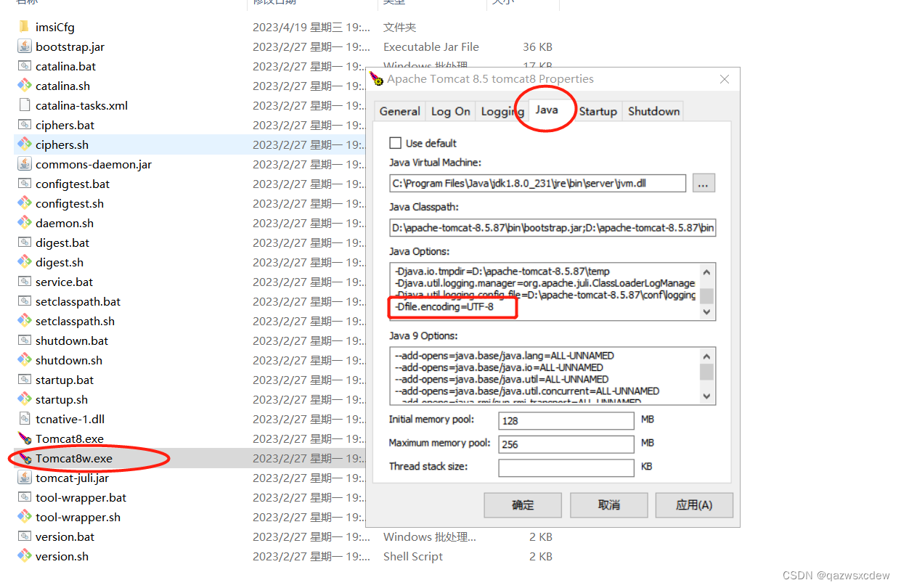This screenshot has width=901, height=588.
Task: Click the 应用(A) apply button
Action: click(x=694, y=505)
